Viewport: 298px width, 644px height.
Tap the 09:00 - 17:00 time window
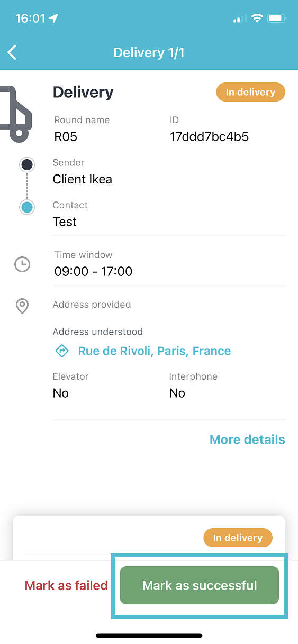tap(93, 272)
